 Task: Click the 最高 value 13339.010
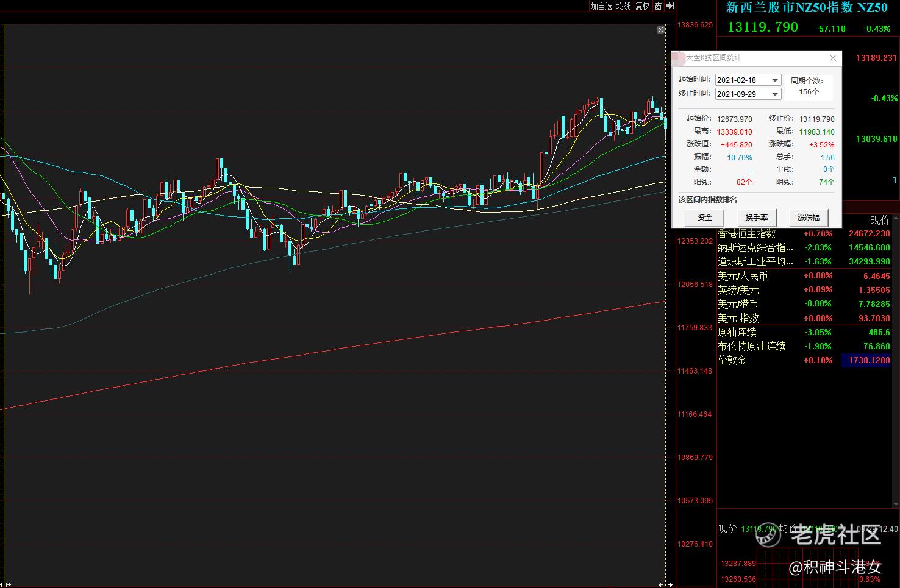pyautogui.click(x=734, y=132)
